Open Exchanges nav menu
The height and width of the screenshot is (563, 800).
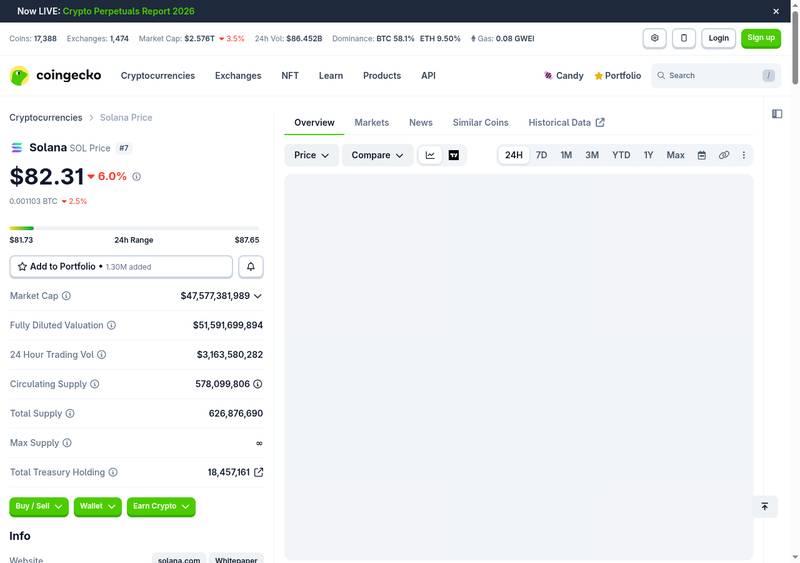(238, 76)
